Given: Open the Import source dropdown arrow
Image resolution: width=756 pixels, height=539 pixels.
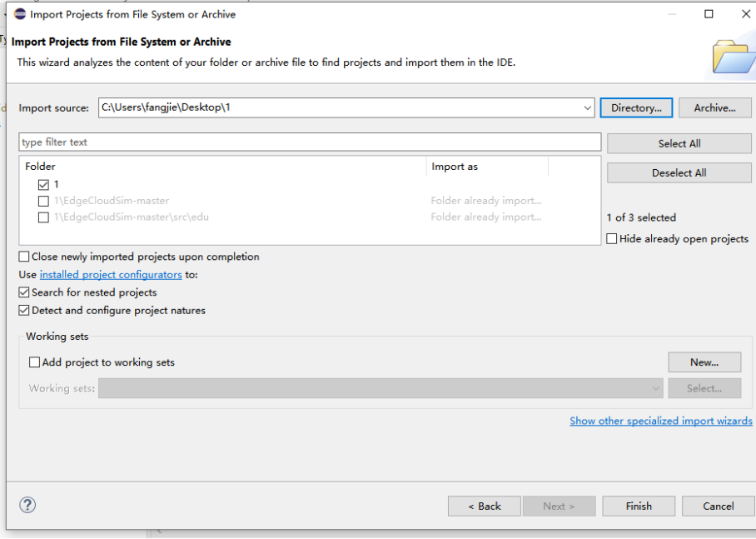Looking at the screenshot, I should pos(588,108).
